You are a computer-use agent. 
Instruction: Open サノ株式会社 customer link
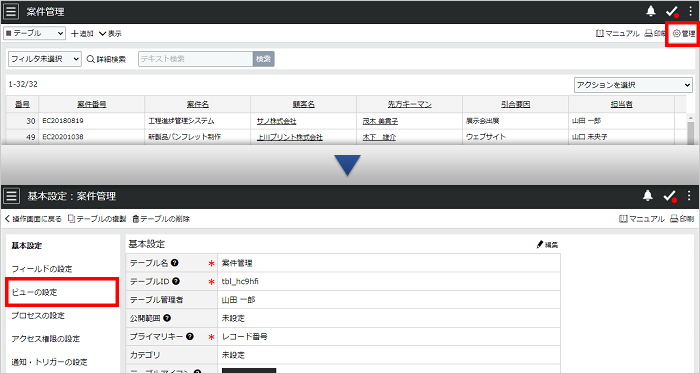pyautogui.click(x=276, y=121)
